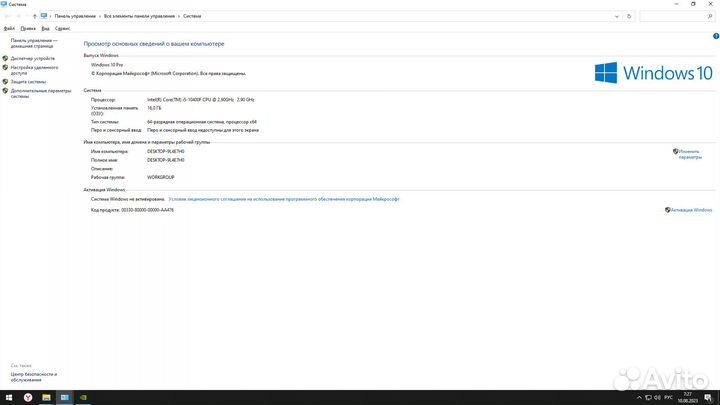Open Панель управления домашняя страница
The width and height of the screenshot is (720, 405).
coord(34,43)
